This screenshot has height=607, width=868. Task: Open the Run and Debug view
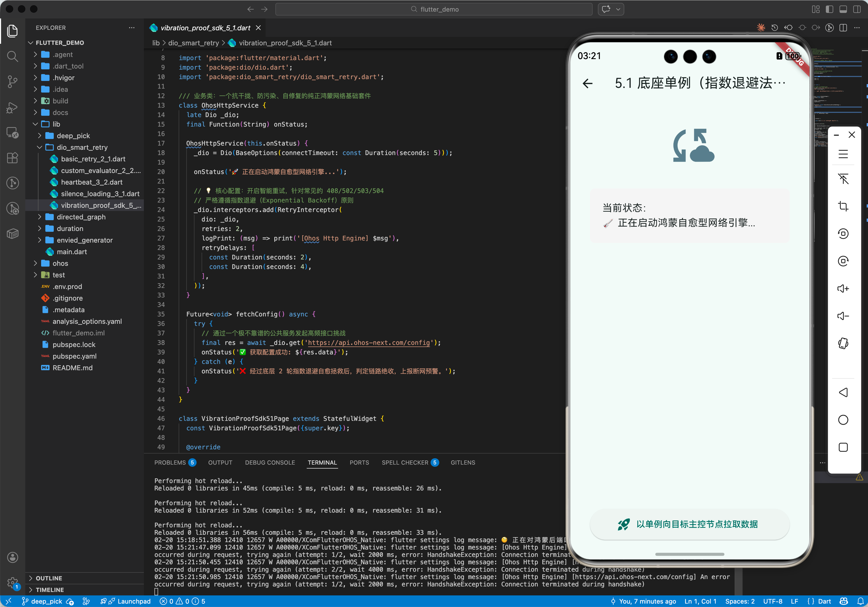(12, 107)
